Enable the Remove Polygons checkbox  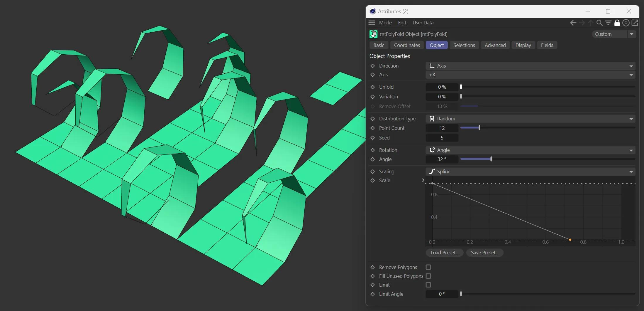428,267
